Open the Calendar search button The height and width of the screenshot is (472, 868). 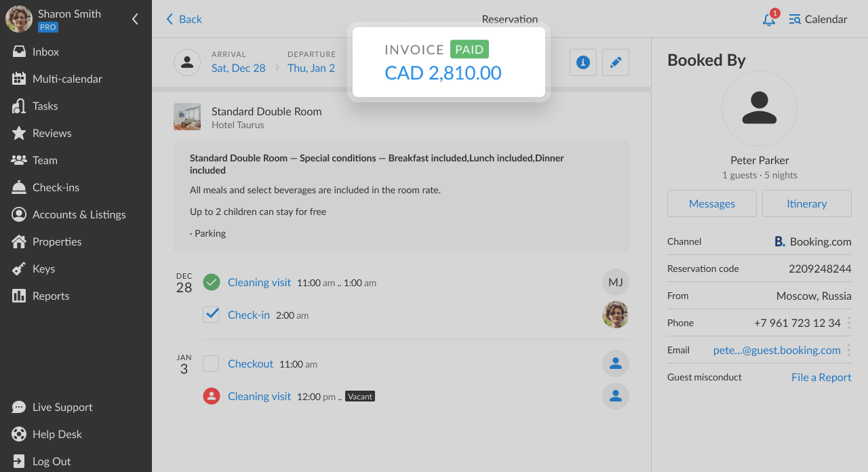pos(818,19)
